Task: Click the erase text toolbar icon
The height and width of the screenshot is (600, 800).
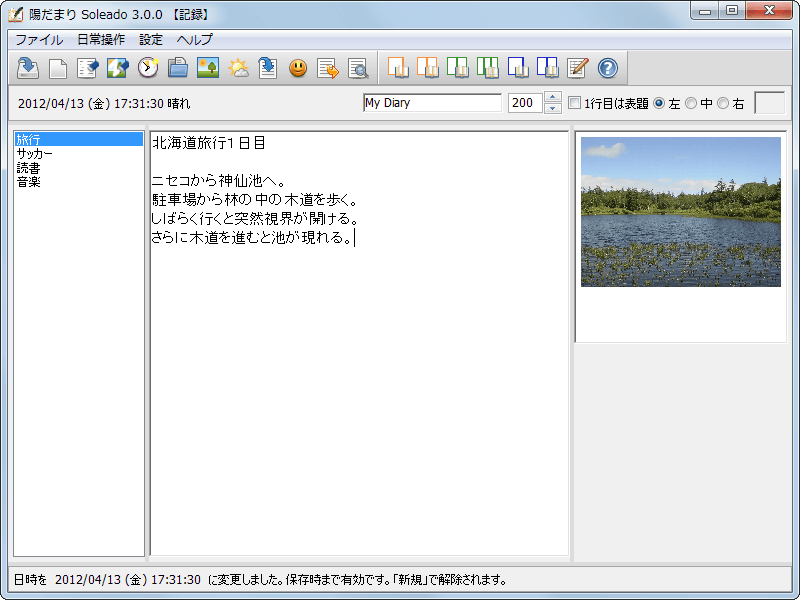Action: pyautogui.click(x=87, y=68)
